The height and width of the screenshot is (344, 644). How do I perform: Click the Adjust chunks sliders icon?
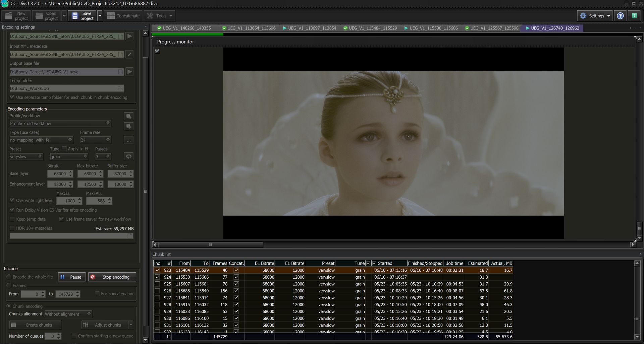86,325
